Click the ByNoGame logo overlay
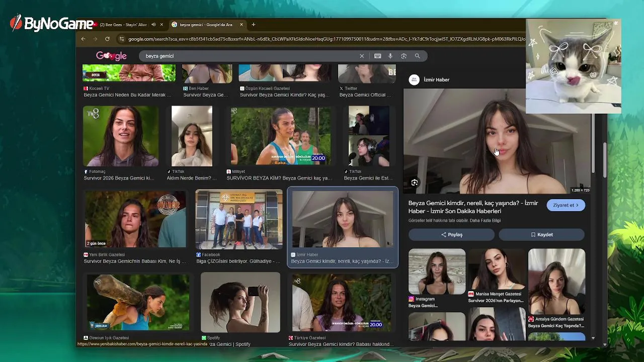The image size is (644, 362). (52, 23)
